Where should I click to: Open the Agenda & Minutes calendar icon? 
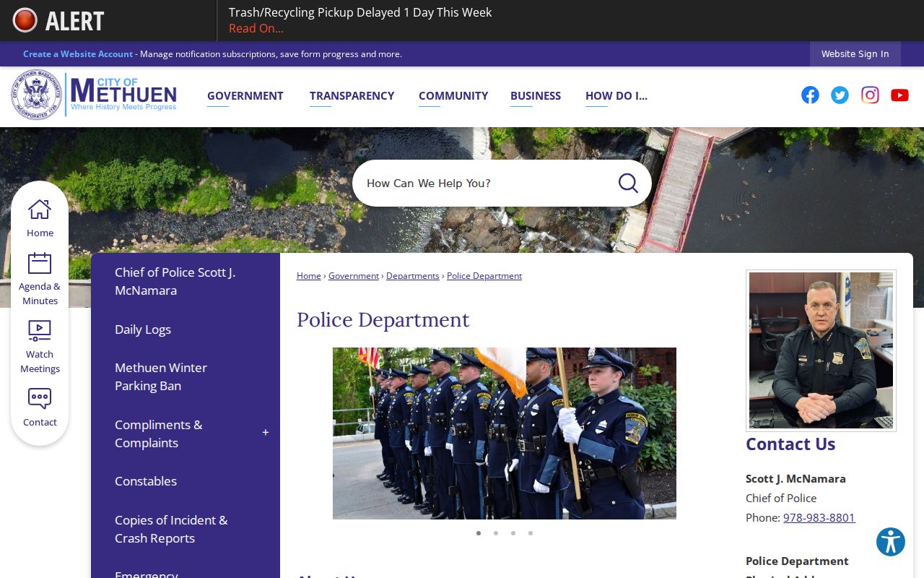coord(40,263)
